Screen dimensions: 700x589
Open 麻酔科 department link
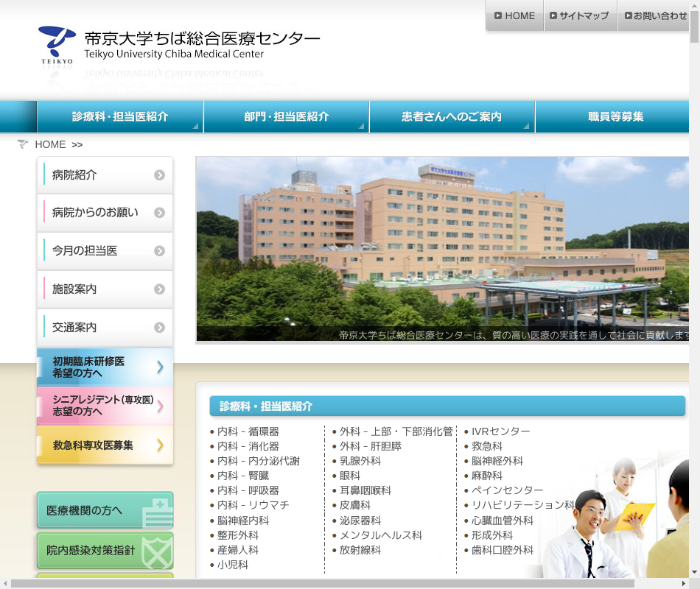coord(486,476)
